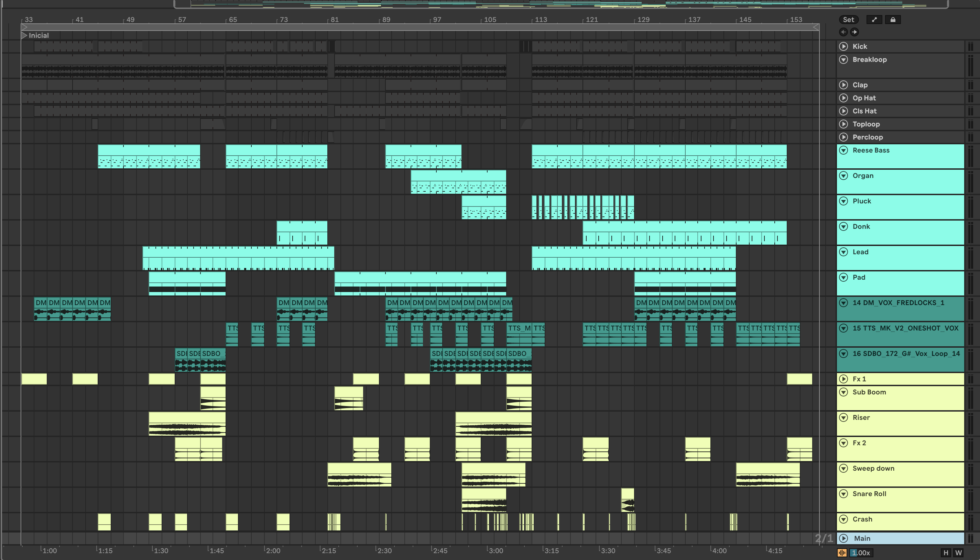Unfold the Op Hat track
Screen dimensions: 980x560
(x=843, y=98)
